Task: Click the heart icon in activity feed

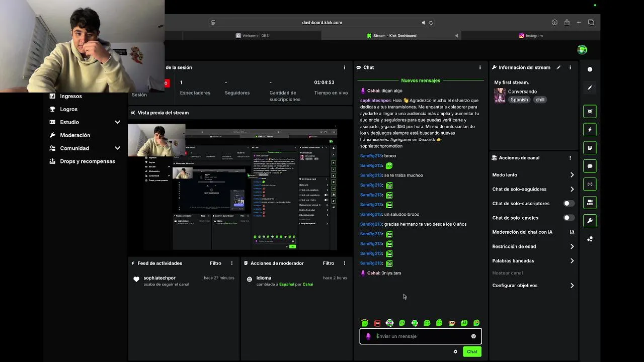Action: click(136, 279)
